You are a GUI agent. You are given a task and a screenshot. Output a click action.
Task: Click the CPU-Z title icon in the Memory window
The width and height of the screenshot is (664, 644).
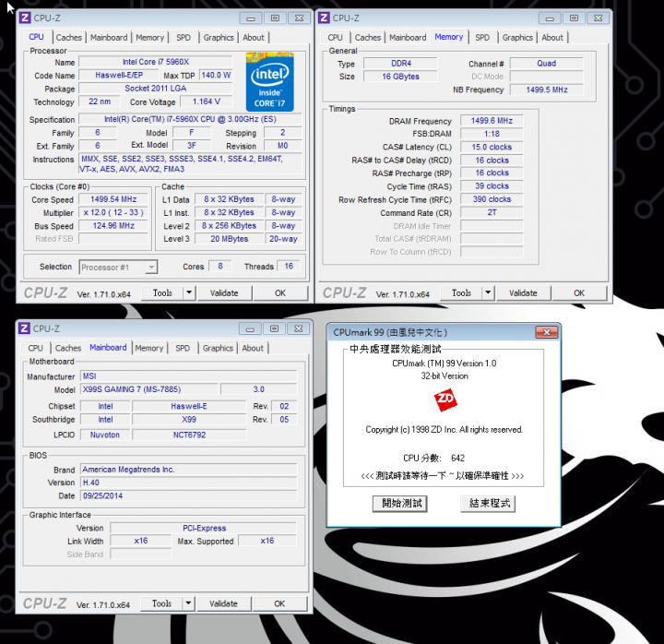coord(324,18)
